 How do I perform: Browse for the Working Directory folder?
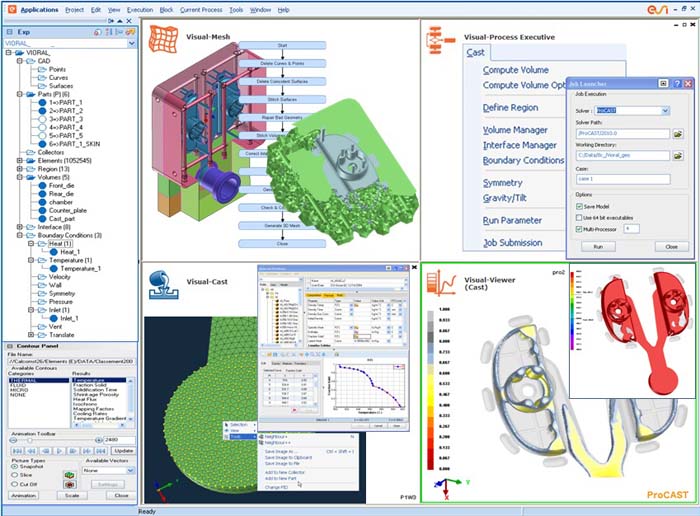pos(678,155)
